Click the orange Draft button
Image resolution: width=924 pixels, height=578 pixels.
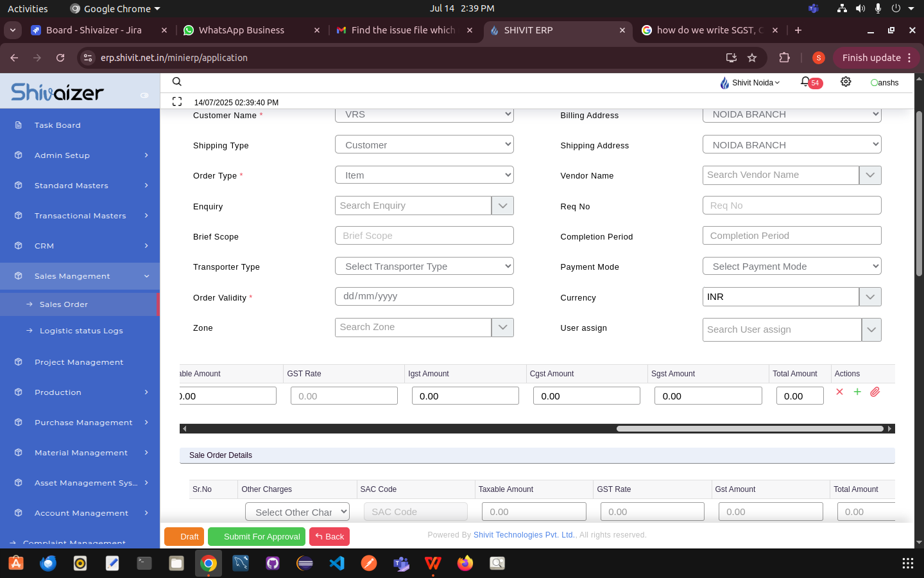tap(184, 536)
